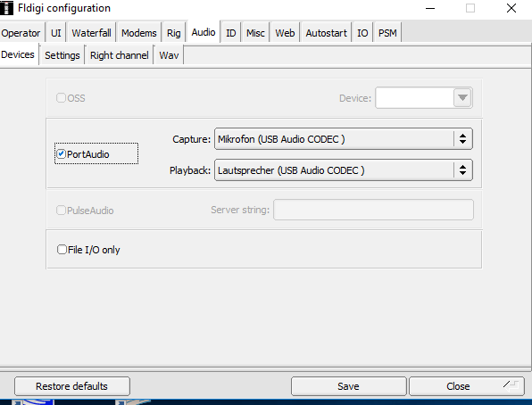This screenshot has width=532, height=405.
Task: Tick the PulseAudio checkbox
Action: coord(61,211)
